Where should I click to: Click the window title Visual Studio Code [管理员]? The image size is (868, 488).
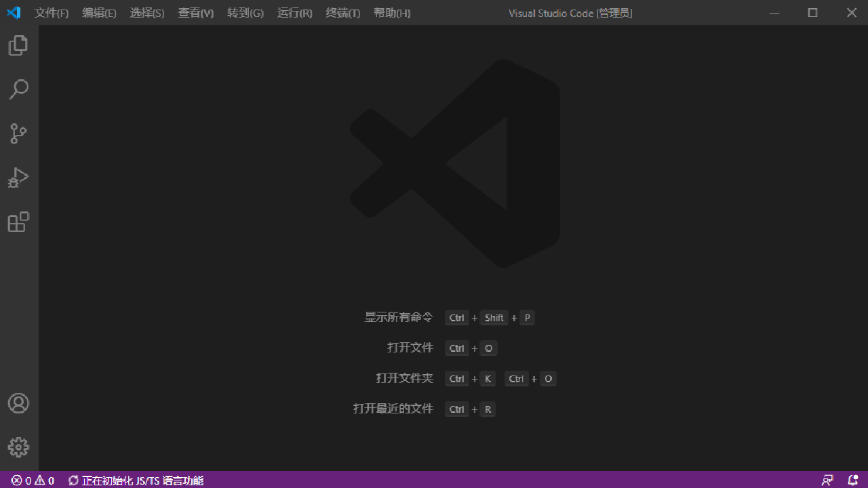point(570,13)
